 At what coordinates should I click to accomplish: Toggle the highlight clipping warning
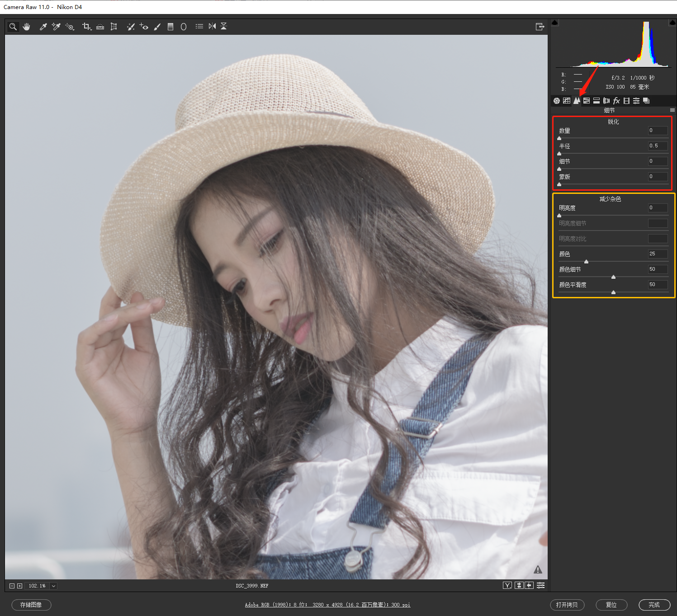click(672, 23)
